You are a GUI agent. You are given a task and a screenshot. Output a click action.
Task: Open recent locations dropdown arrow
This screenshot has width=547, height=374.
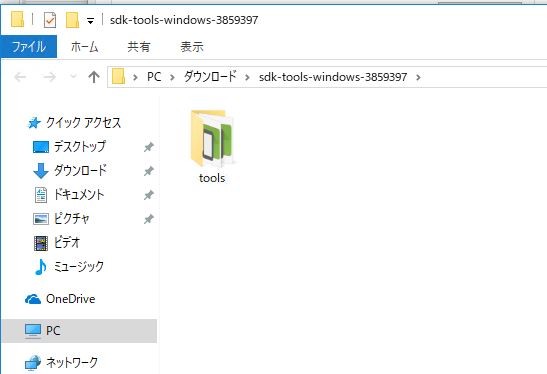point(73,76)
